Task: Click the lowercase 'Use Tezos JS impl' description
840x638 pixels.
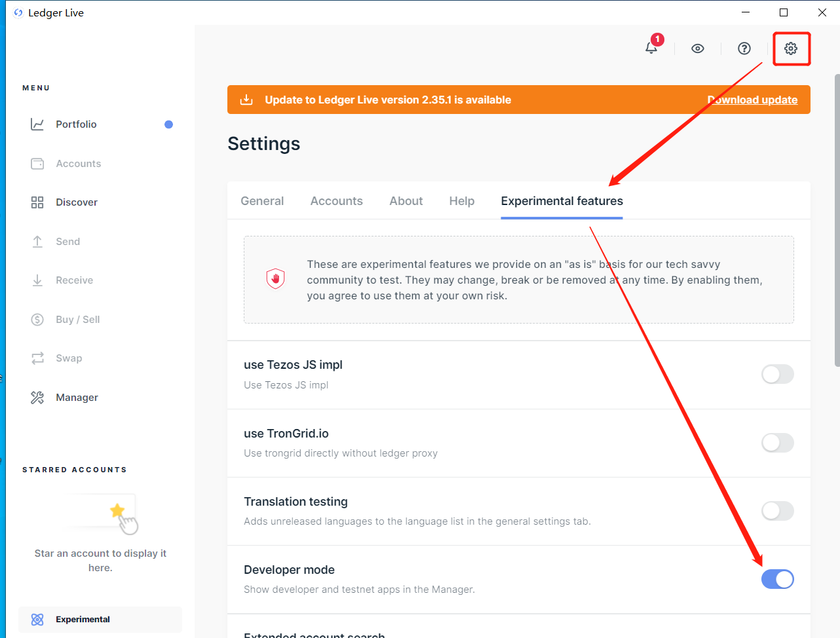Action: 286,385
